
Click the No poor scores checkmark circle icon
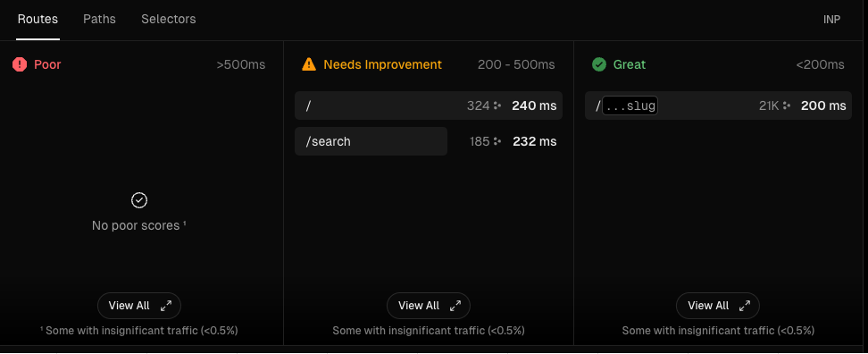pyautogui.click(x=139, y=200)
